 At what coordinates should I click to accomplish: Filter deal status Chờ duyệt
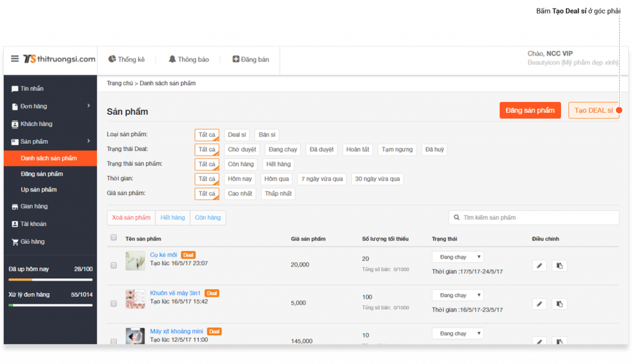(242, 149)
